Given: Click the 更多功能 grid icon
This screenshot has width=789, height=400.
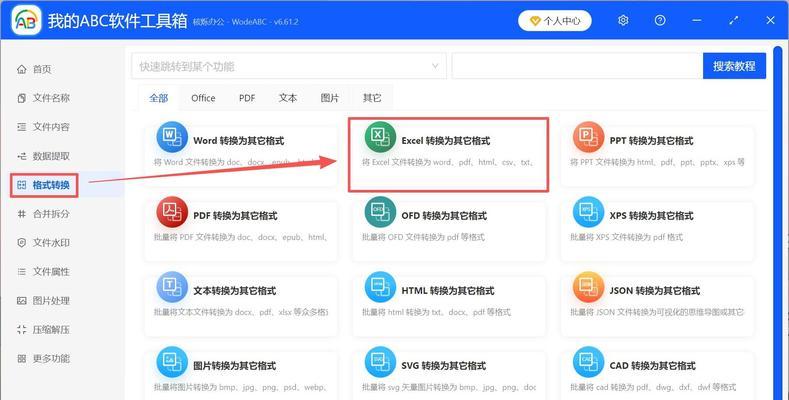Looking at the screenshot, I should (x=22, y=359).
